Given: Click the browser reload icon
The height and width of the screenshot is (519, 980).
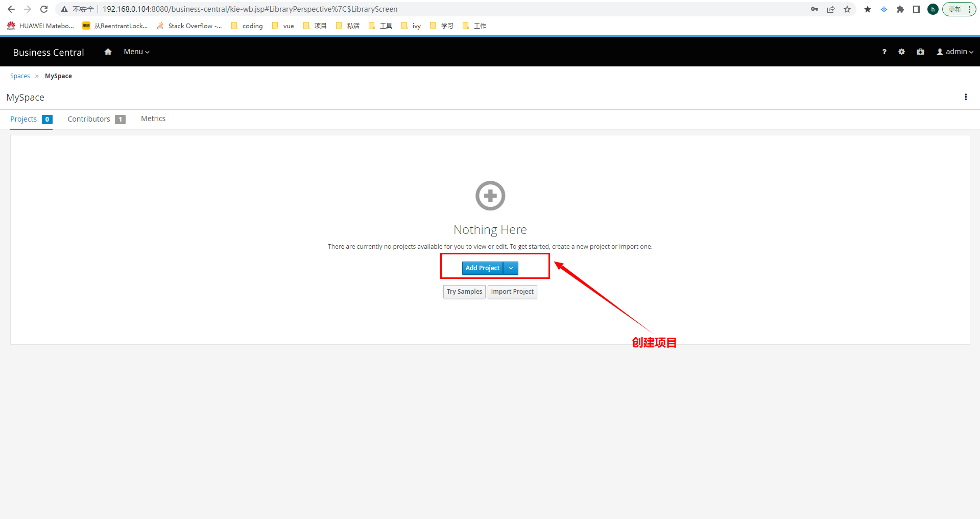Looking at the screenshot, I should click(44, 9).
